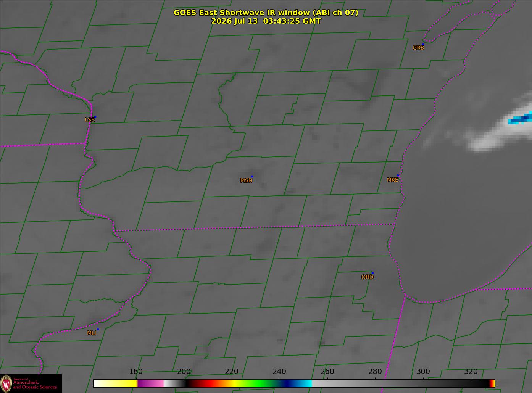Click the cyan cold cloud-top patch
Image resolution: width=532 pixels, height=393 pixels.
[520, 119]
